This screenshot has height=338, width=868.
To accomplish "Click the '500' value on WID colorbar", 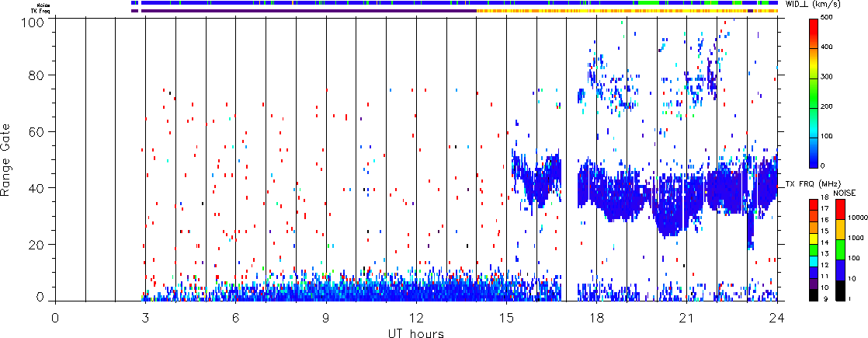I will coord(828,17).
